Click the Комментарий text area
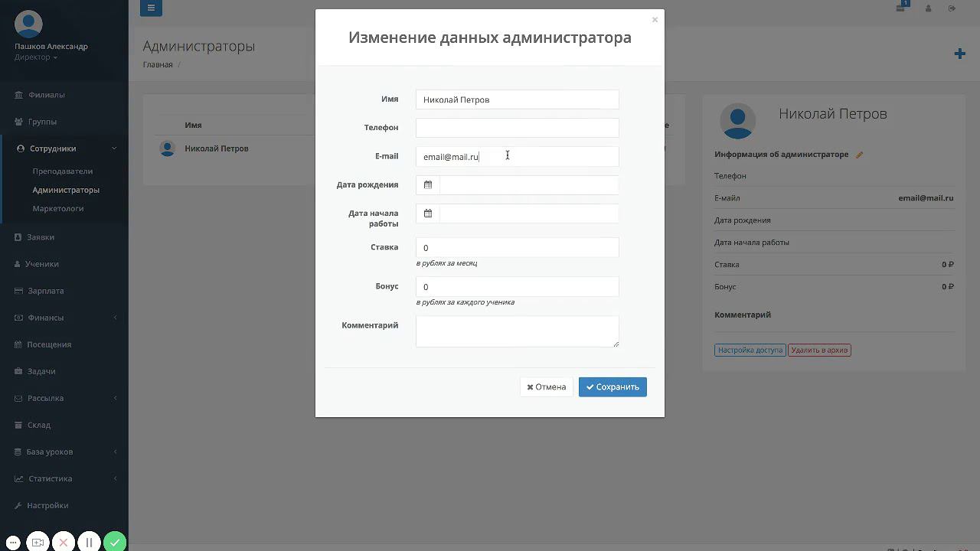Screen dimensions: 980x551 pyautogui.click(x=517, y=331)
